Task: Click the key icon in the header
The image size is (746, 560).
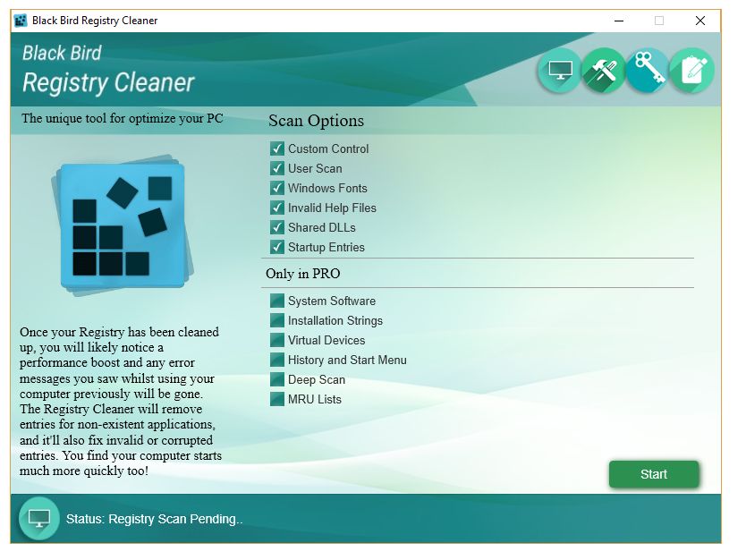Action: 647,72
